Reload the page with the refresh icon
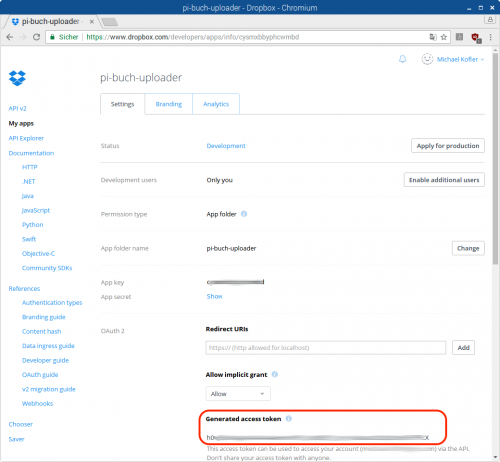 click(36, 37)
